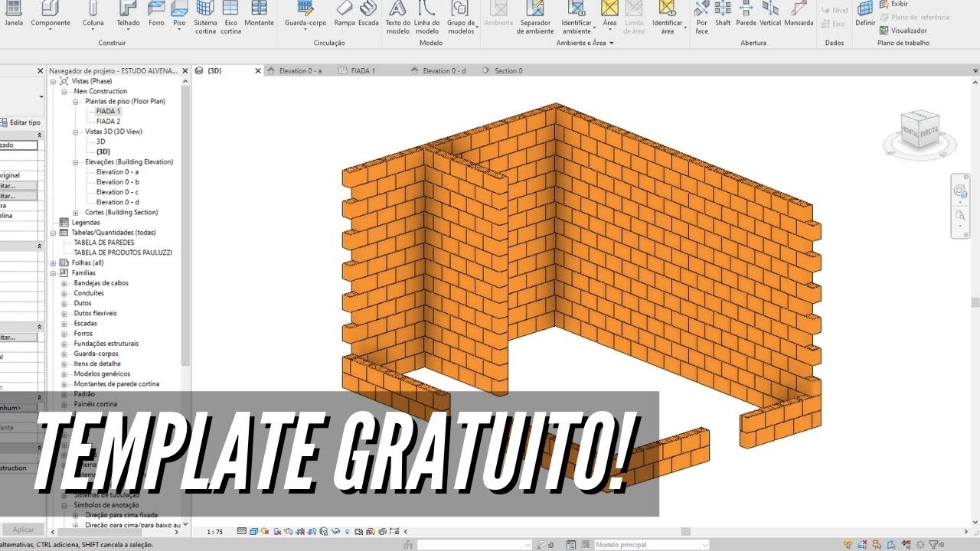Select the Legendas item in browser
This screenshot has height=551, width=980.
click(x=86, y=223)
